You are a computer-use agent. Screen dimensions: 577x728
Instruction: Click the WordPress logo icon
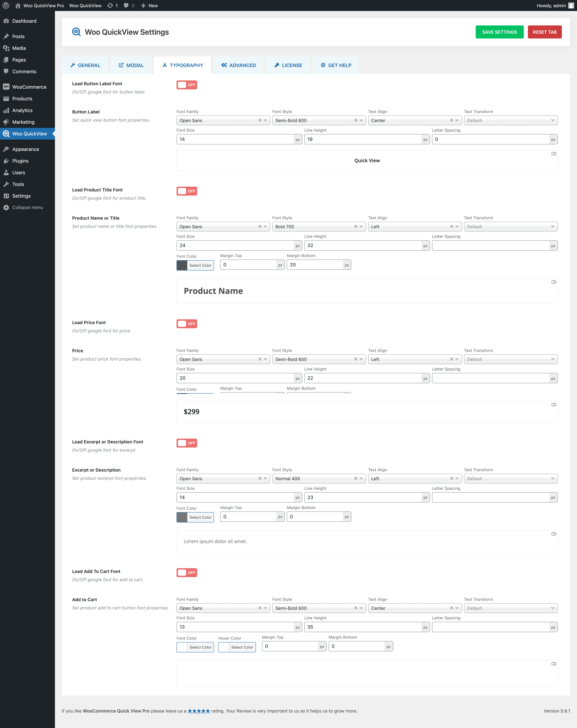click(6, 5)
